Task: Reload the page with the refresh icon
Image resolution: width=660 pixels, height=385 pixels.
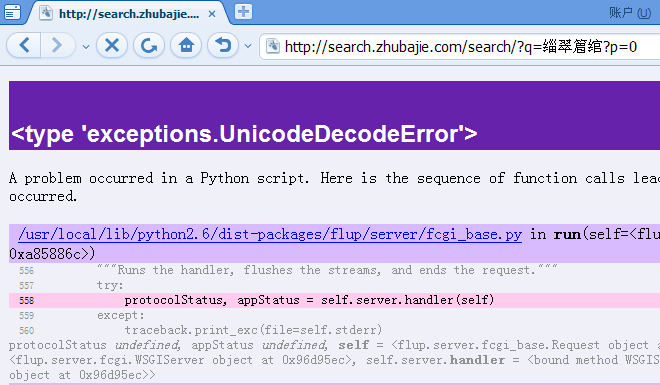Action: tap(149, 45)
